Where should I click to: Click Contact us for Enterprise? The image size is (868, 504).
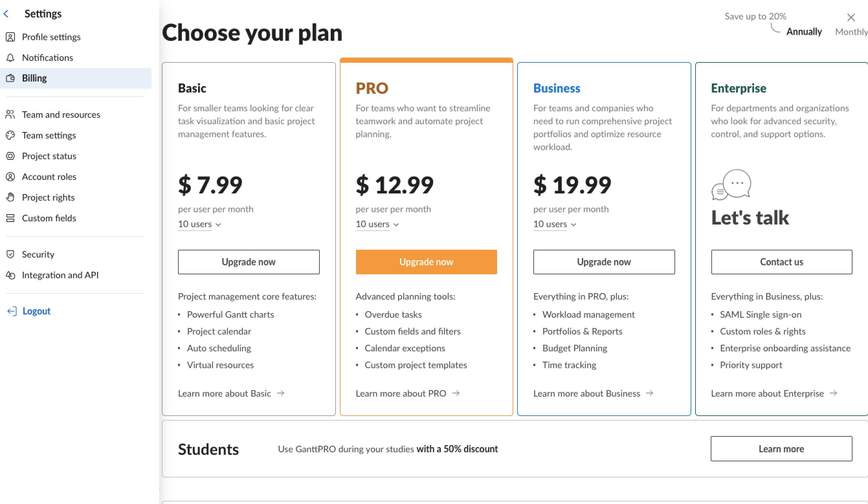click(781, 262)
